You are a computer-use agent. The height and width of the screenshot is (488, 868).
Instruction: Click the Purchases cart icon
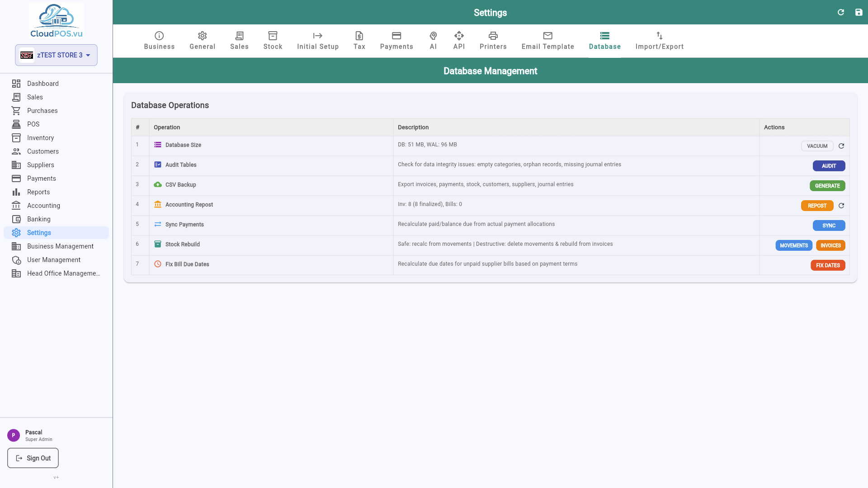click(16, 111)
